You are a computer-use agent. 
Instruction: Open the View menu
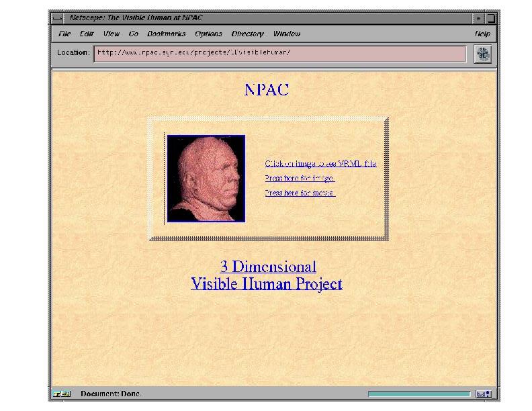point(112,34)
